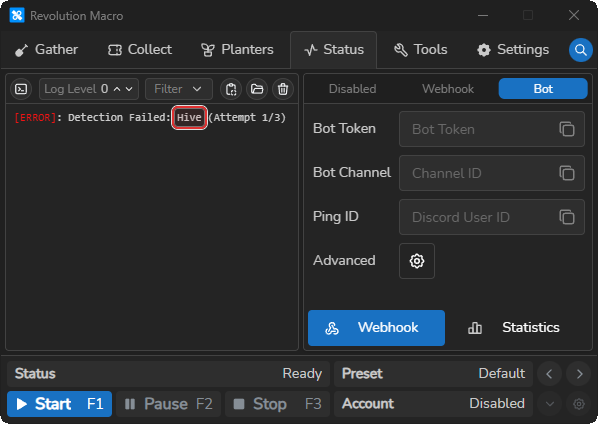
Task: Paste into Bot Token field icon
Action: click(x=567, y=129)
